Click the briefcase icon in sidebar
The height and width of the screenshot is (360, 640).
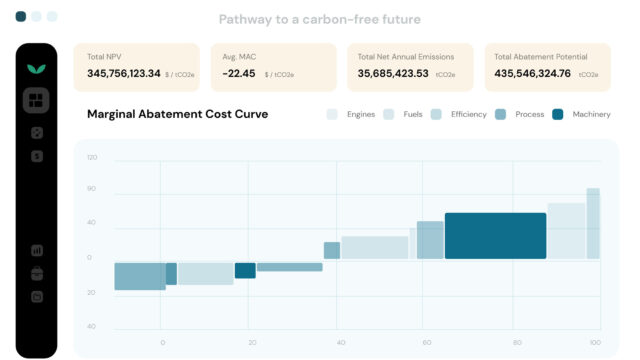click(37, 273)
